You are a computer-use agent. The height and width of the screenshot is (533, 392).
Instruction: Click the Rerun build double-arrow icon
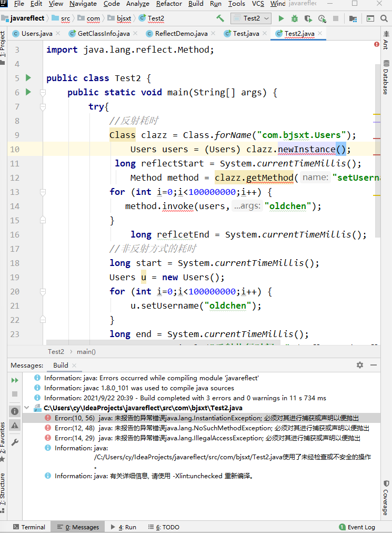[15, 380]
